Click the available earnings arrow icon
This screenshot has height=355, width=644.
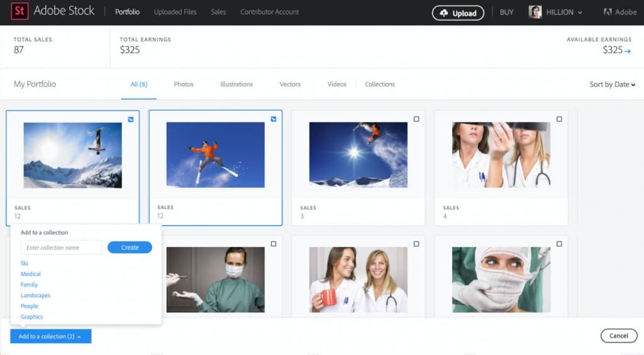pyautogui.click(x=627, y=51)
